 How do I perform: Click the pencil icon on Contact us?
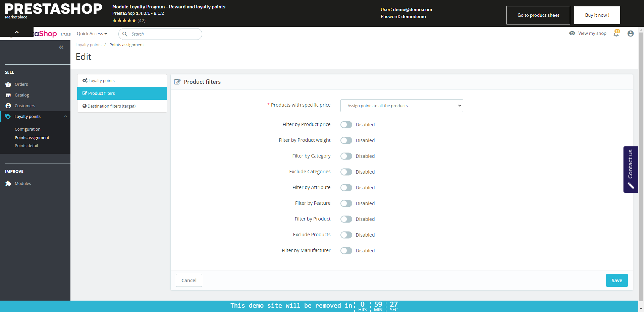point(631,185)
